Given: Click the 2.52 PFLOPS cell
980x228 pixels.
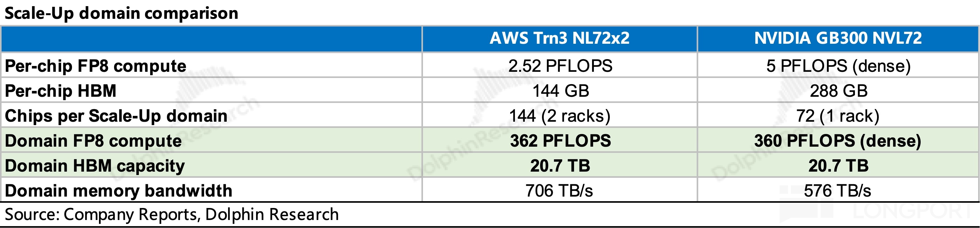Looking at the screenshot, I should [x=559, y=66].
